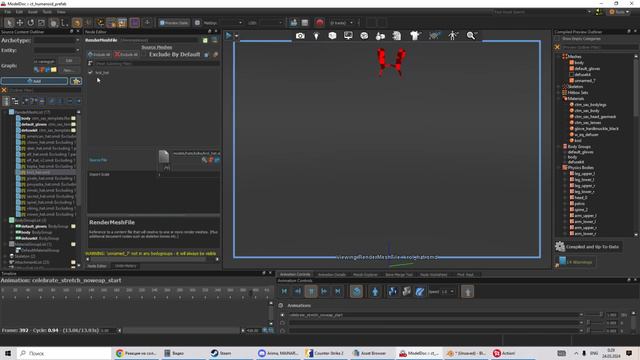This screenshot has height=360, width=640.
Task: Click the shirt icon in viewport toolbar
Action: 415,36
